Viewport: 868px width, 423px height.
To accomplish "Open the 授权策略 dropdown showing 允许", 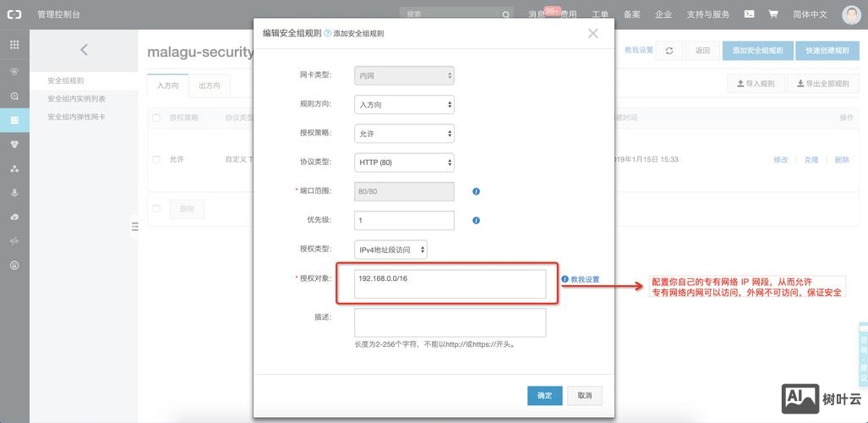I will pyautogui.click(x=404, y=134).
